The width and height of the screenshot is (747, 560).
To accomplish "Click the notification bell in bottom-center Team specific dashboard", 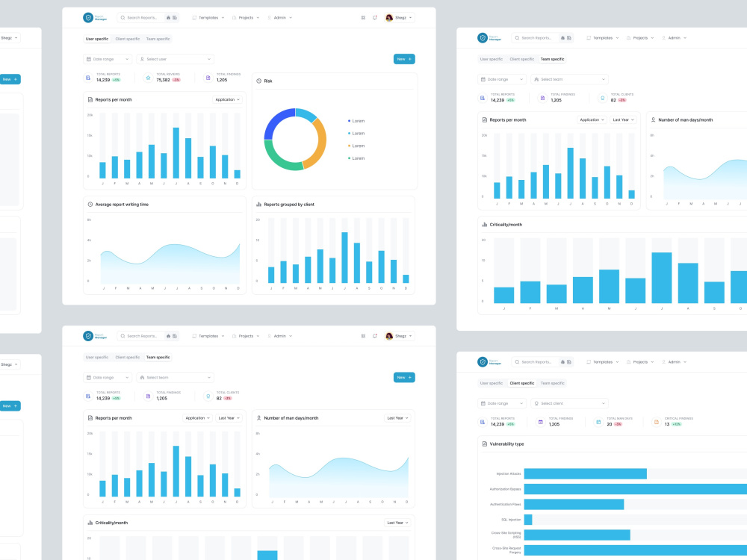I will tap(375, 336).
